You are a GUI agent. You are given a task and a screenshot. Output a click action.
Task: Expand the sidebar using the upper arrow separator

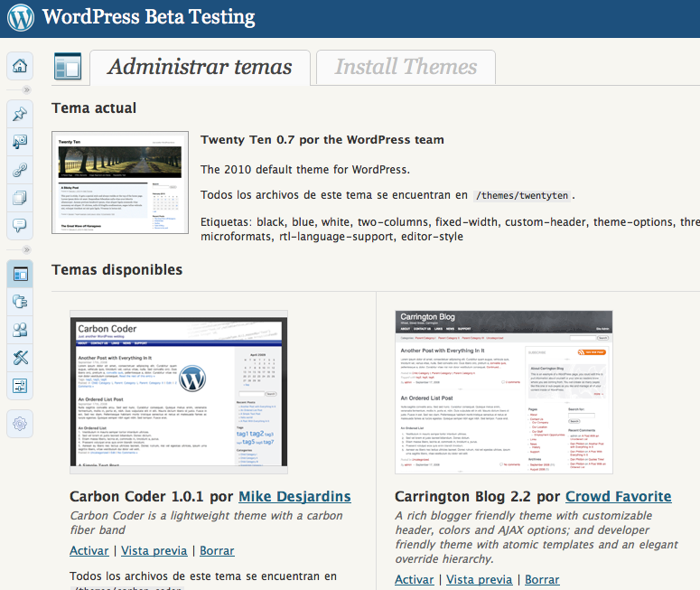coord(26,90)
